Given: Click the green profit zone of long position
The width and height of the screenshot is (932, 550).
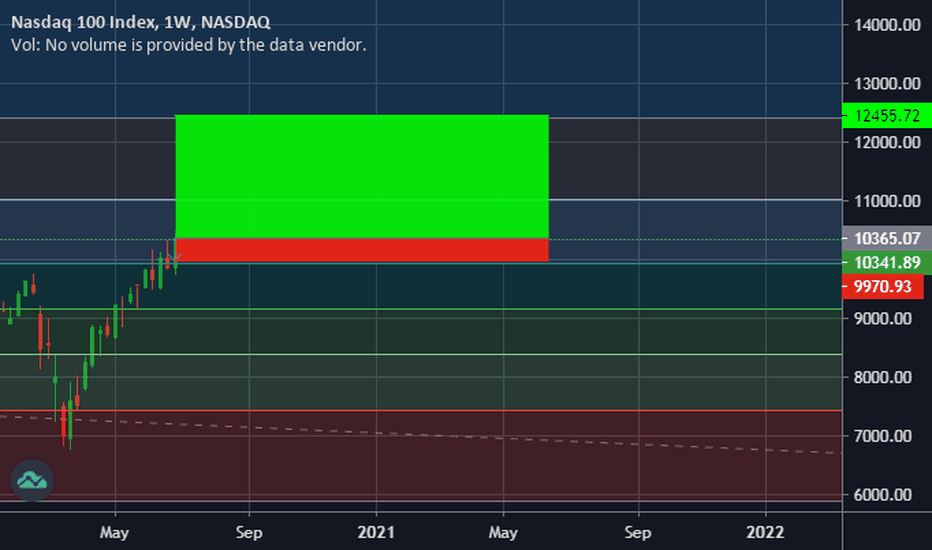Looking at the screenshot, I should tap(362, 176).
